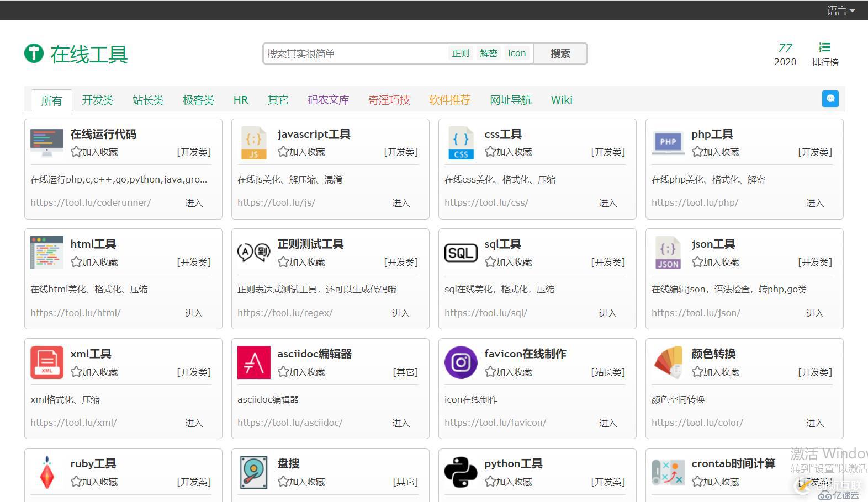
Task: Click the 在线工具 site title
Action: (x=89, y=54)
